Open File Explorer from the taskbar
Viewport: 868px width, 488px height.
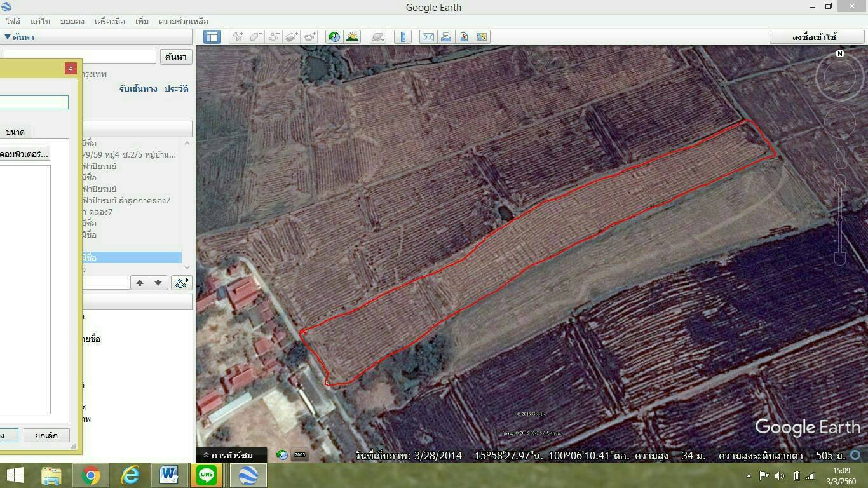tap(51, 475)
